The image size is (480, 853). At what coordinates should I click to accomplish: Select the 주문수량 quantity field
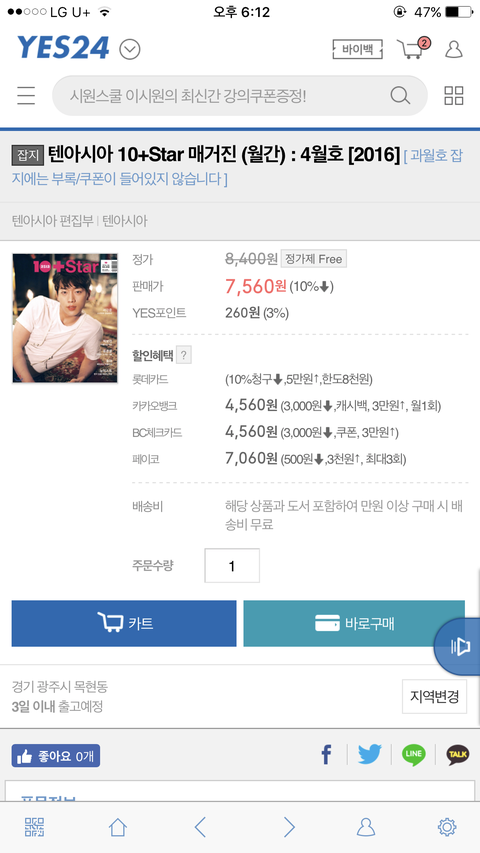pos(232,566)
